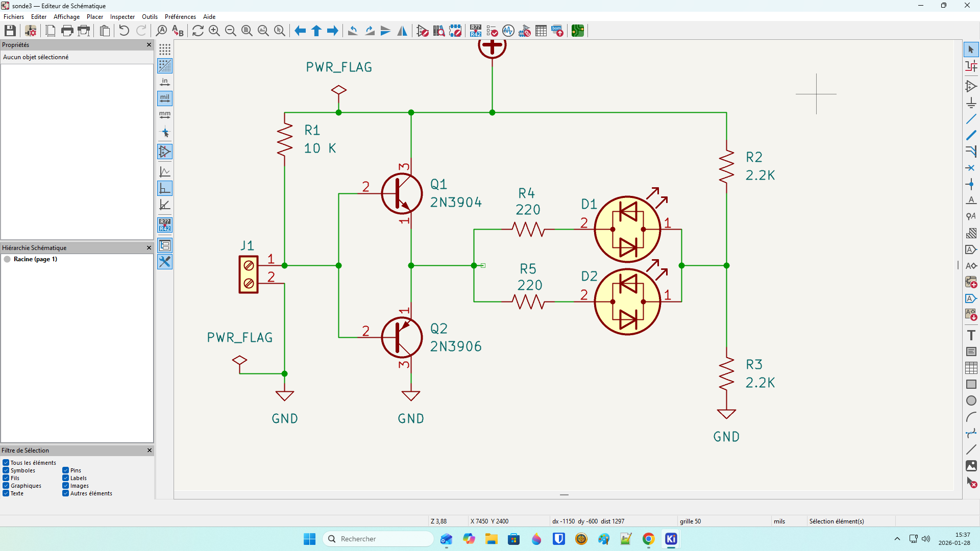980x551 pixels.
Task: Close the Propriétés panel
Action: point(149,45)
